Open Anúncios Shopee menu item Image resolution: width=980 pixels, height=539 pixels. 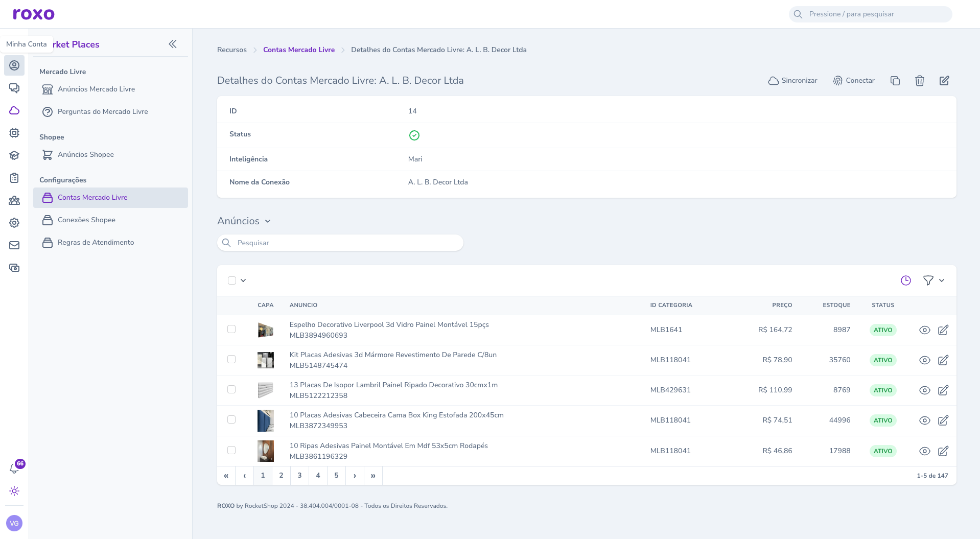point(110,155)
